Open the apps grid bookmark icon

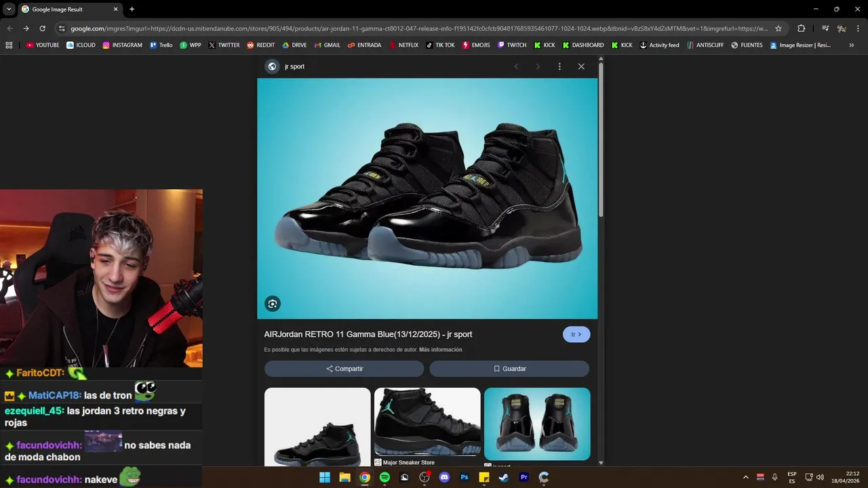coord(9,45)
